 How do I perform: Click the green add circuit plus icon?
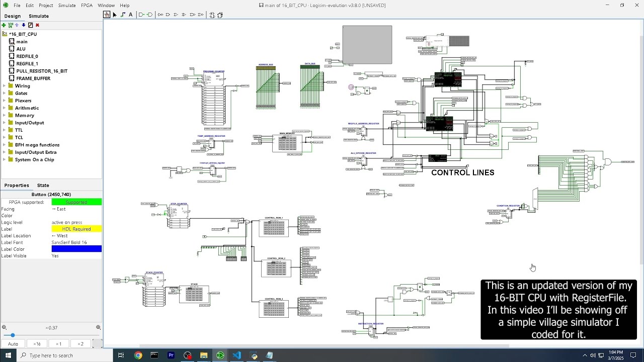click(4, 25)
